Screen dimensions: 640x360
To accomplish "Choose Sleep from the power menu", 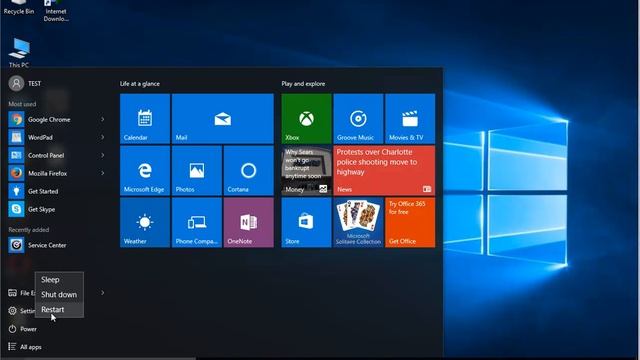I will tap(59, 280).
